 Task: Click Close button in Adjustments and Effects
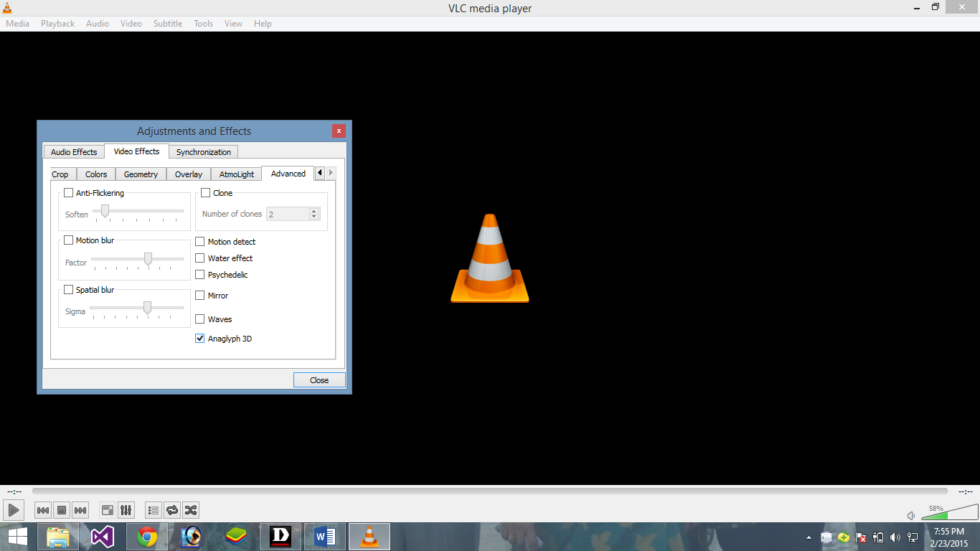[319, 380]
